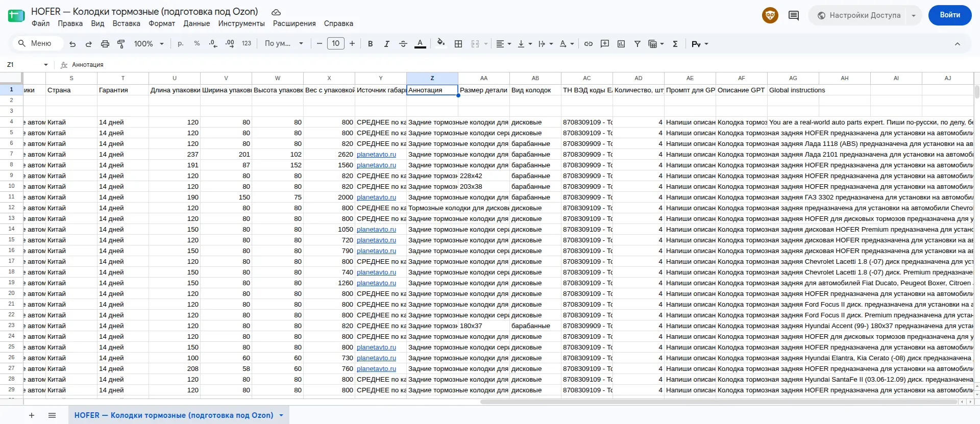Decrease font size with minus button
This screenshot has height=424, width=980.
coord(320,44)
